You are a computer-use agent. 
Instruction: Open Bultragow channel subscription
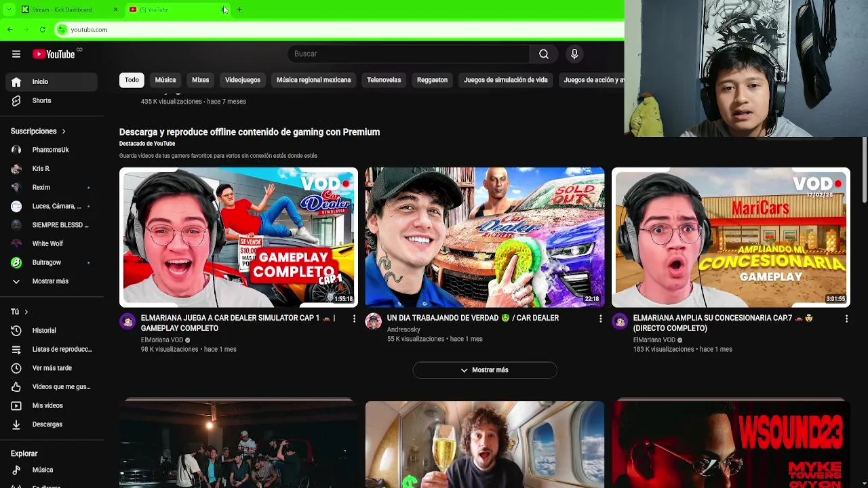click(52, 262)
